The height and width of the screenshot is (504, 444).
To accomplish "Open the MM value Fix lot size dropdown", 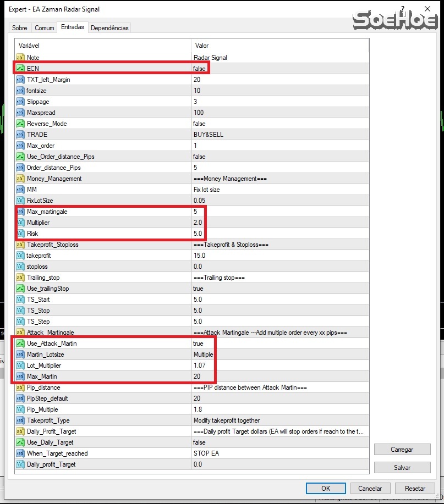I will click(x=207, y=190).
